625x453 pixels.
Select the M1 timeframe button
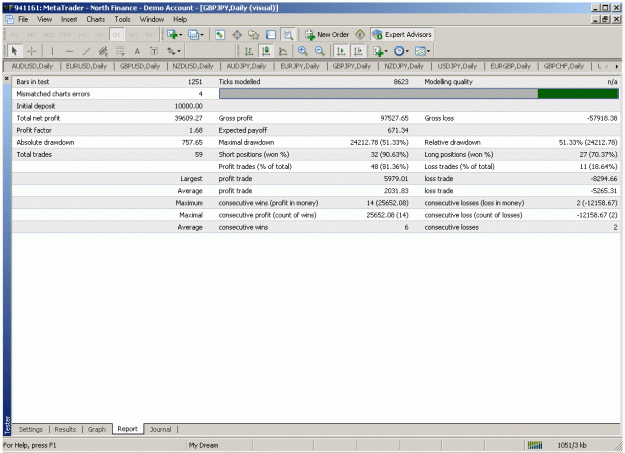tap(14, 35)
